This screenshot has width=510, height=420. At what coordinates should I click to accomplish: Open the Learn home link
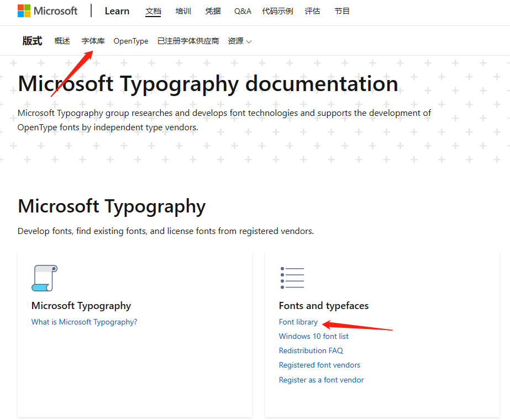[x=117, y=11]
